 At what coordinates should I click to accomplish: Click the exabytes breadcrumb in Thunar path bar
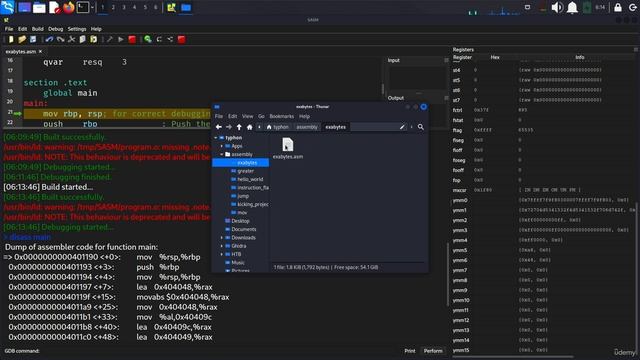click(336, 127)
